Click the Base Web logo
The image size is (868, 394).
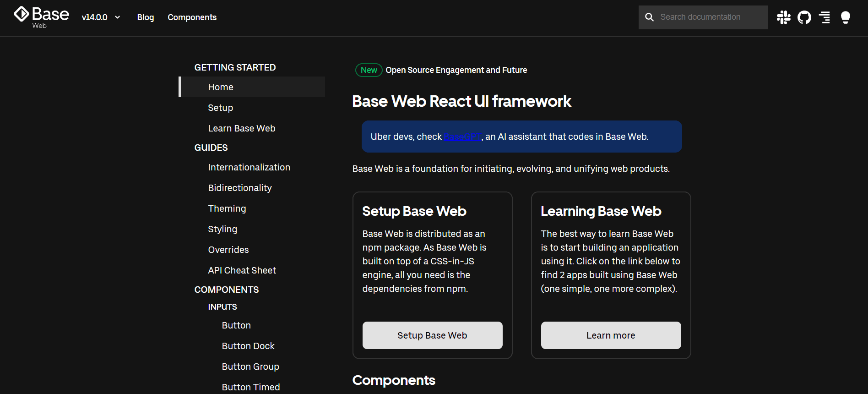pos(41,17)
